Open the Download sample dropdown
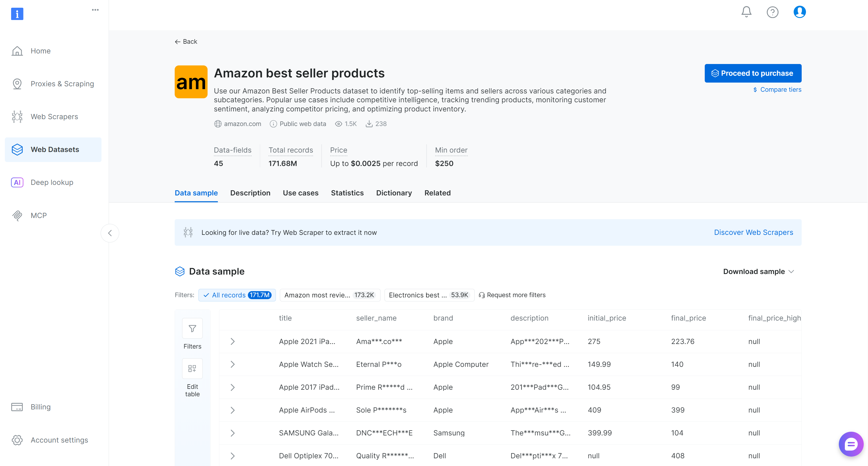868x466 pixels. coord(758,271)
